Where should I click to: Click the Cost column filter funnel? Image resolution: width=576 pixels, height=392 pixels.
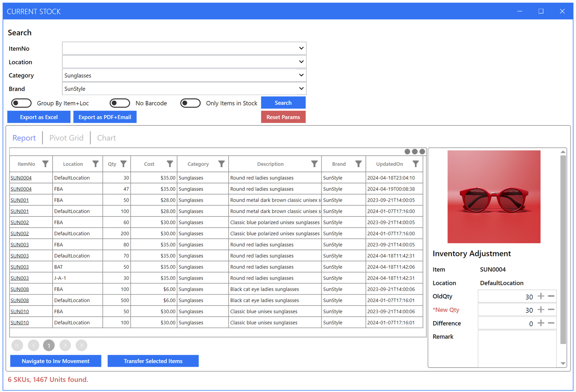[170, 164]
